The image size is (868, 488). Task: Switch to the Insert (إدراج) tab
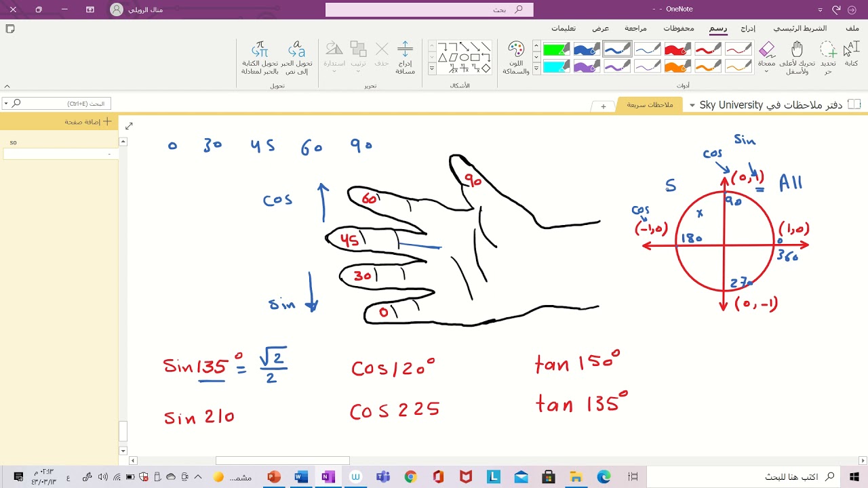pyautogui.click(x=748, y=28)
